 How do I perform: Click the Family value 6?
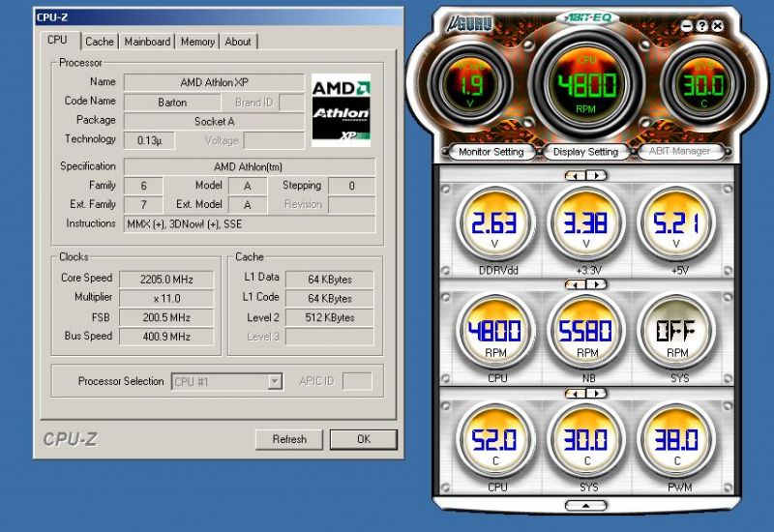143,186
